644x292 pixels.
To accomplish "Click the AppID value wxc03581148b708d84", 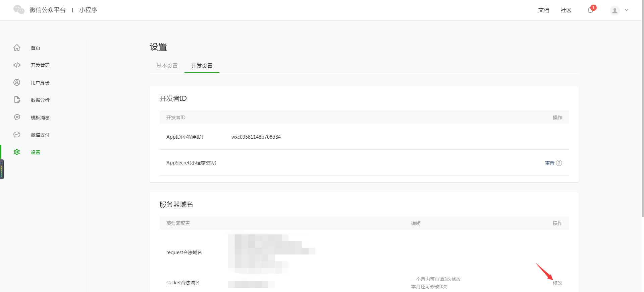I will click(x=256, y=137).
